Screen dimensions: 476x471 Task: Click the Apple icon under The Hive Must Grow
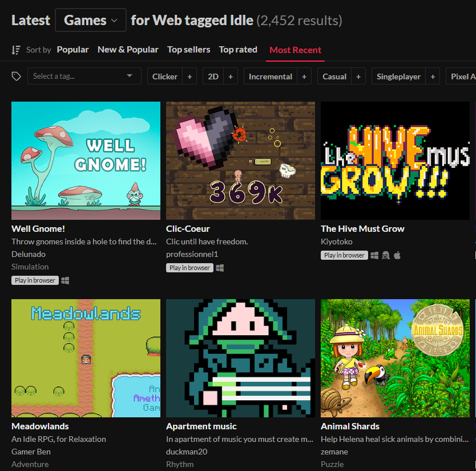[397, 255]
